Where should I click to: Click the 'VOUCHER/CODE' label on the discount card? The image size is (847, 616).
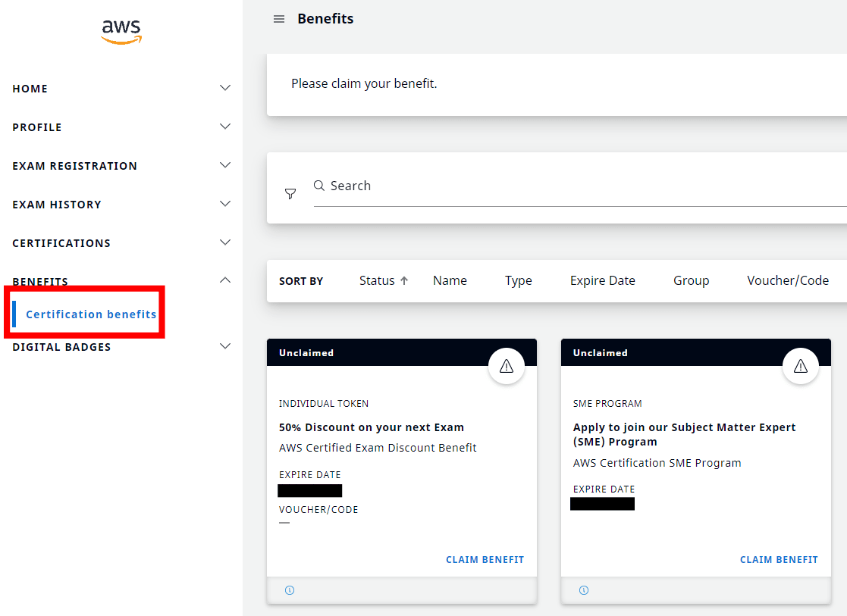[318, 510]
